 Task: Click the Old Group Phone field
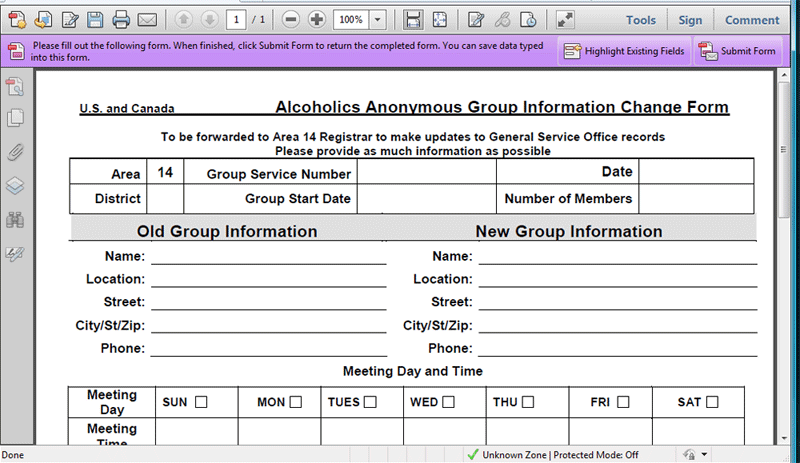[x=268, y=348]
